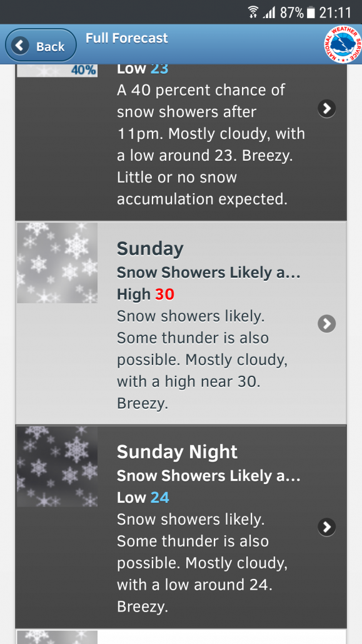Tap the Low 23 temperature
The image size is (362, 644).
143,69
